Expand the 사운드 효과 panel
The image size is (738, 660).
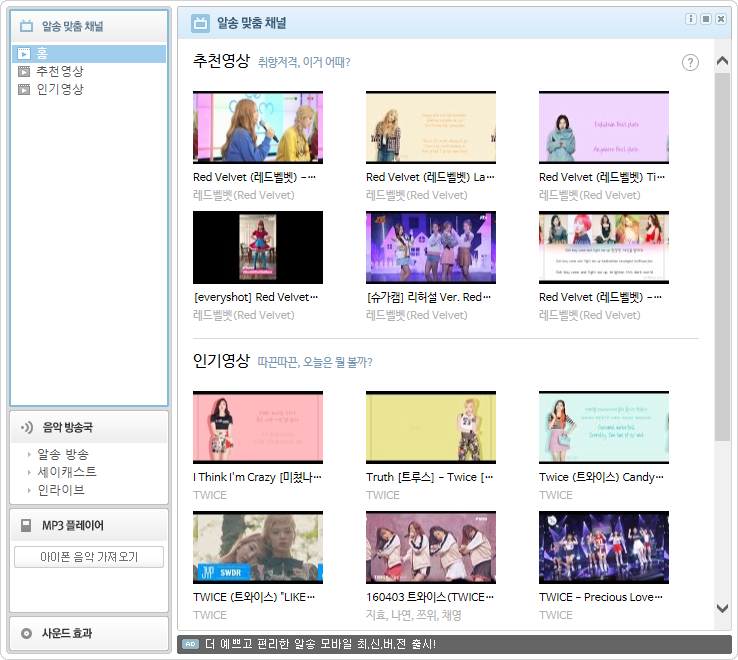89,633
